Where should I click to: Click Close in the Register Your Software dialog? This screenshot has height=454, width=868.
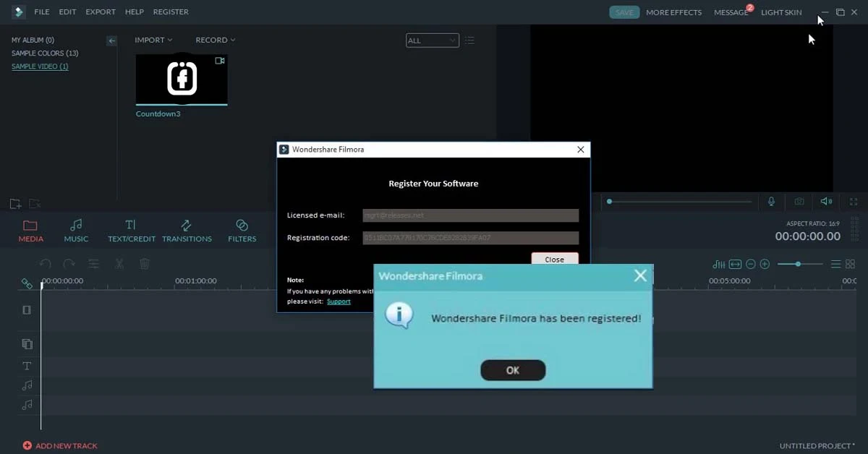(x=555, y=259)
